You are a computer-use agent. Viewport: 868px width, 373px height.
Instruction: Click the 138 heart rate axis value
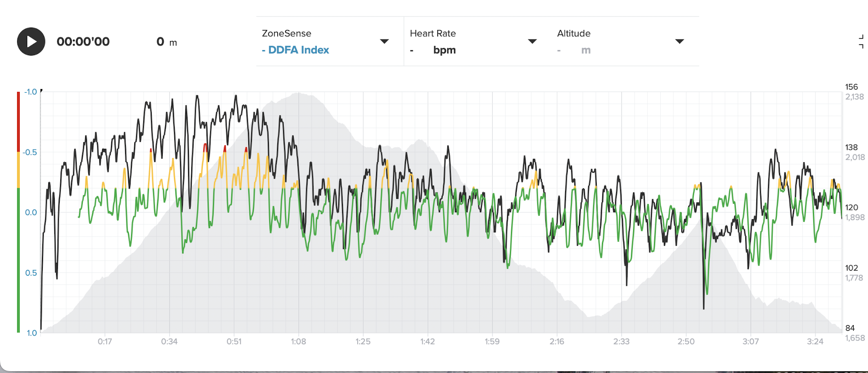click(851, 147)
